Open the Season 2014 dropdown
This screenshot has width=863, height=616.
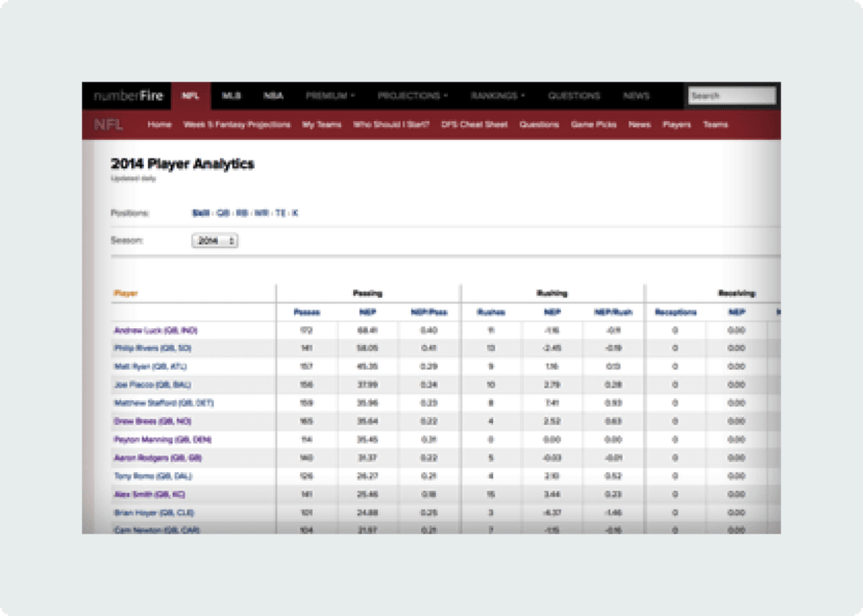coord(215,240)
